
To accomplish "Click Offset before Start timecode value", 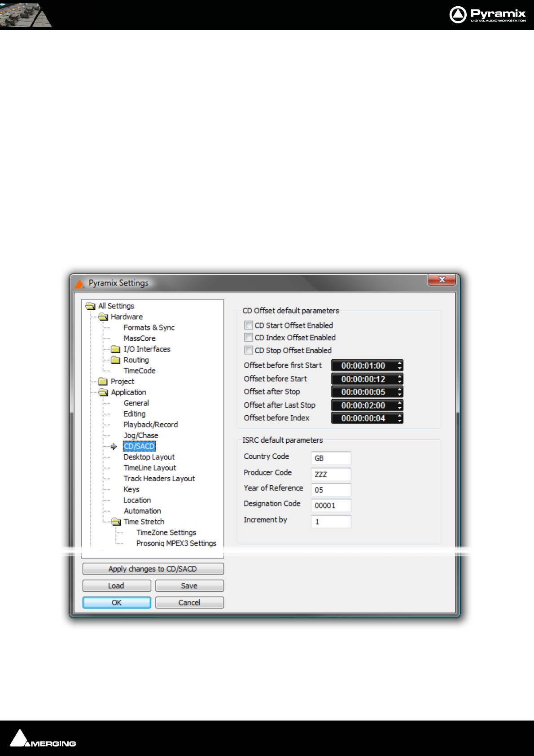I will pos(363,379).
